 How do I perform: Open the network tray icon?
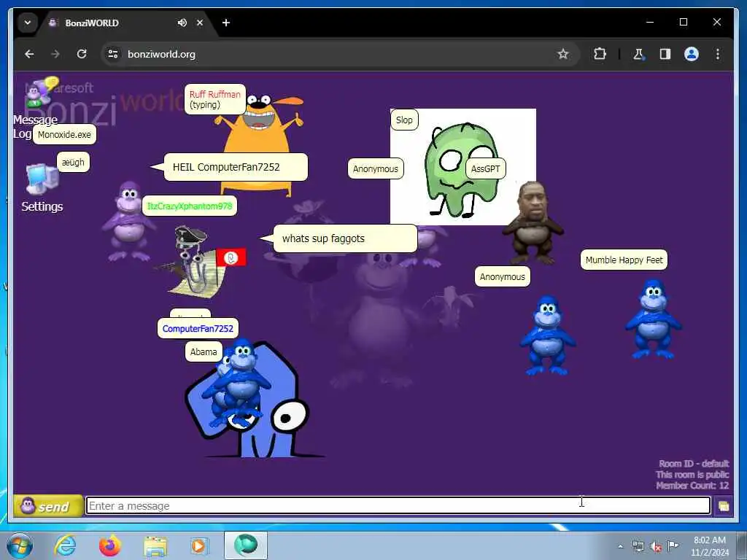pyautogui.click(x=638, y=546)
